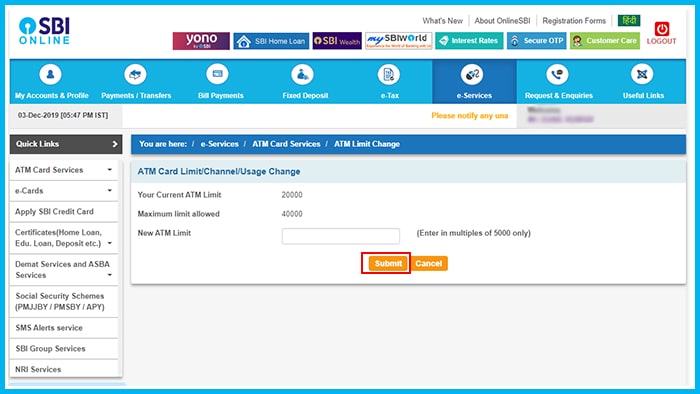Open the Interest Rates banner
Viewport: 700px width, 394px height.
pos(469,41)
